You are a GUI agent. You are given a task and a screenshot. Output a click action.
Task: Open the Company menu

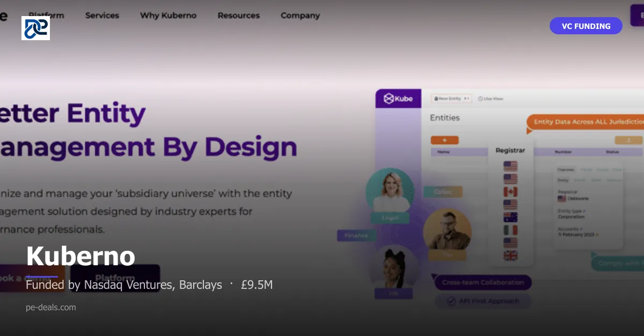point(300,16)
